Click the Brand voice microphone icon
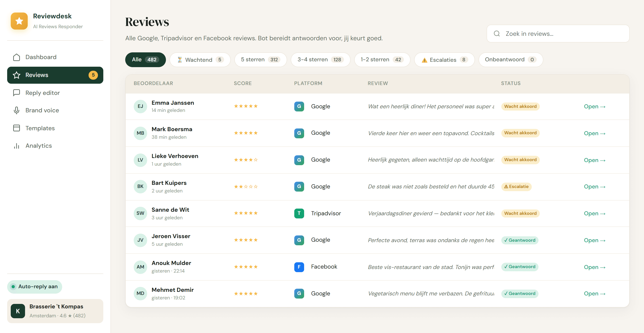Viewport: 644px width, 333px height. point(17,110)
